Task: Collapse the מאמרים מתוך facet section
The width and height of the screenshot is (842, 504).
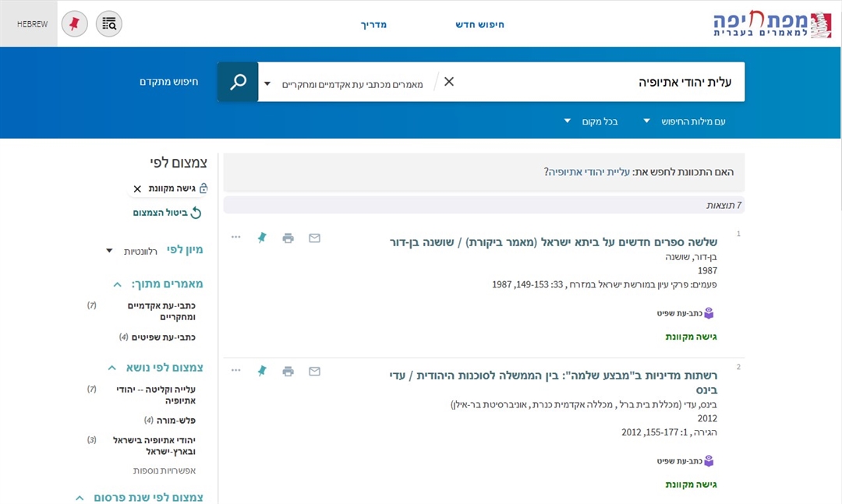Action: click(118, 284)
